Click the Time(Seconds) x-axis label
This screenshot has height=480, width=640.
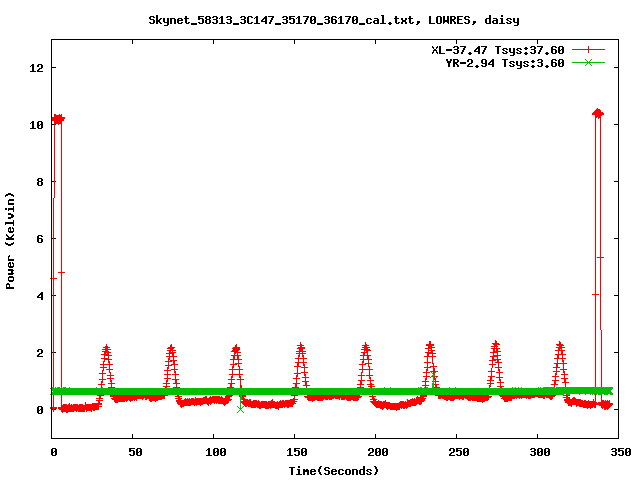[334, 471]
